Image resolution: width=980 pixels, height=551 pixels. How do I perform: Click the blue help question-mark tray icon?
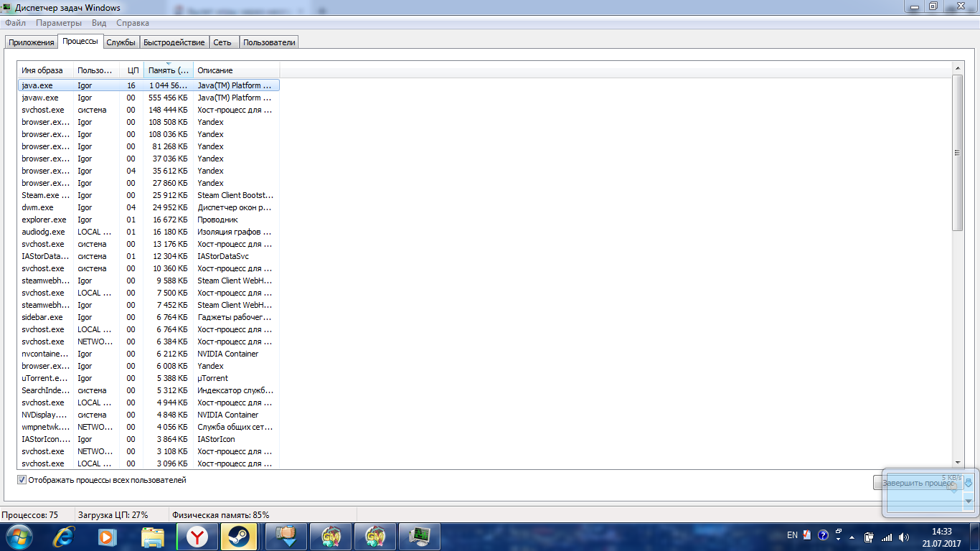pos(823,535)
